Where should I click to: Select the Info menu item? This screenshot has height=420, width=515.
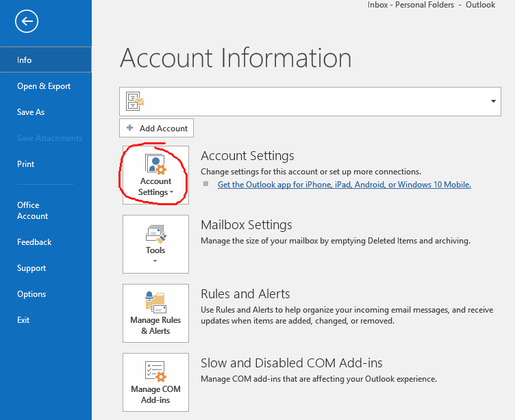(x=46, y=60)
